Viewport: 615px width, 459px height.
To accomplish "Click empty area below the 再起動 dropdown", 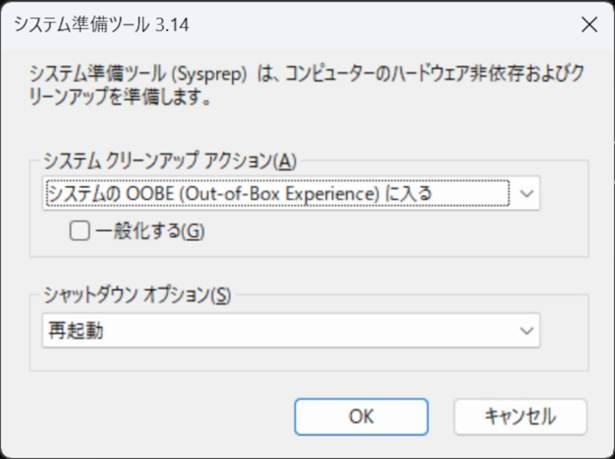I will tap(291, 359).
